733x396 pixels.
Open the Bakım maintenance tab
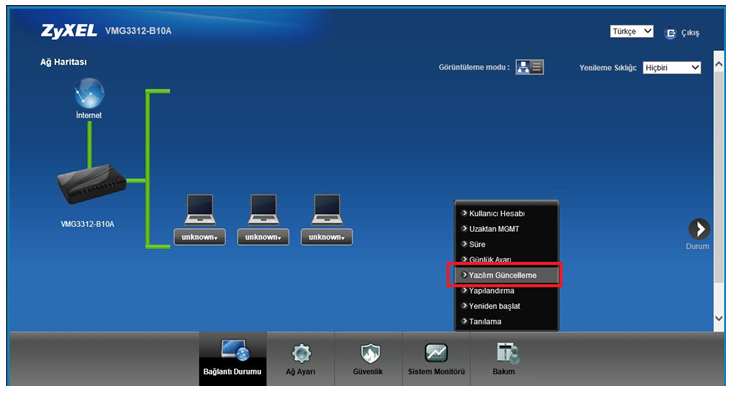[504, 359]
